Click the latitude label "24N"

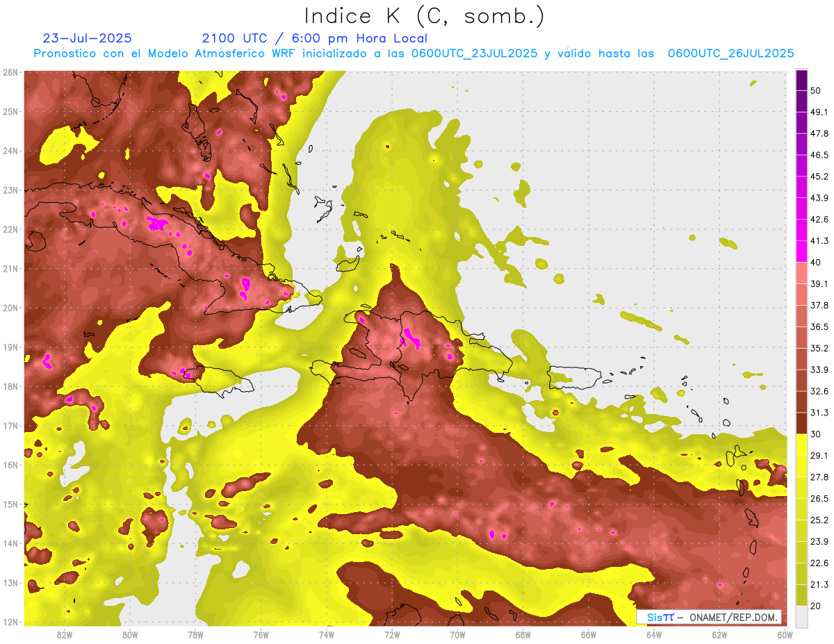click(x=10, y=151)
